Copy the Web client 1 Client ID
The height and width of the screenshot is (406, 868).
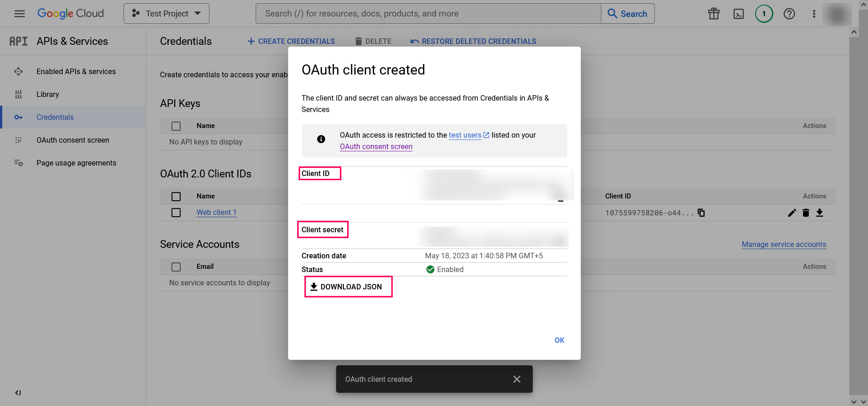[701, 213]
